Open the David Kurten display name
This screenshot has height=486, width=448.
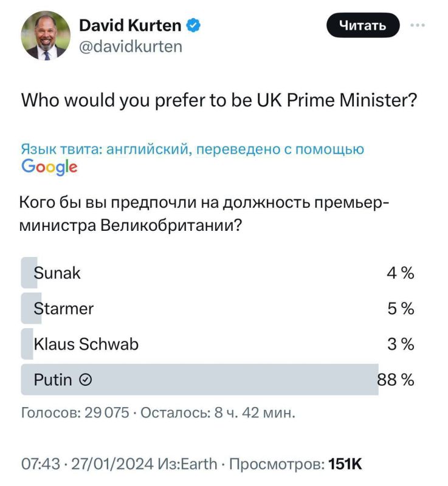(130, 26)
